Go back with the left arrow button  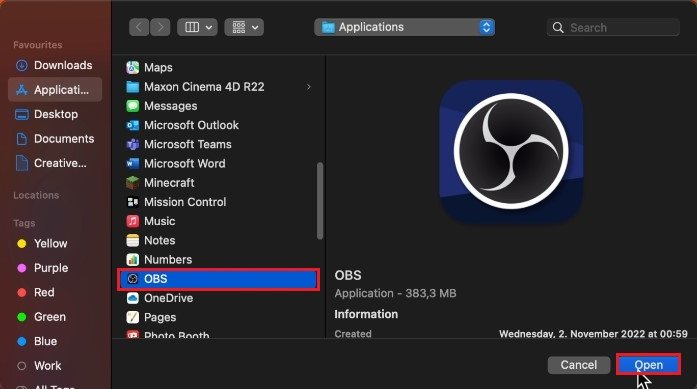coord(139,27)
